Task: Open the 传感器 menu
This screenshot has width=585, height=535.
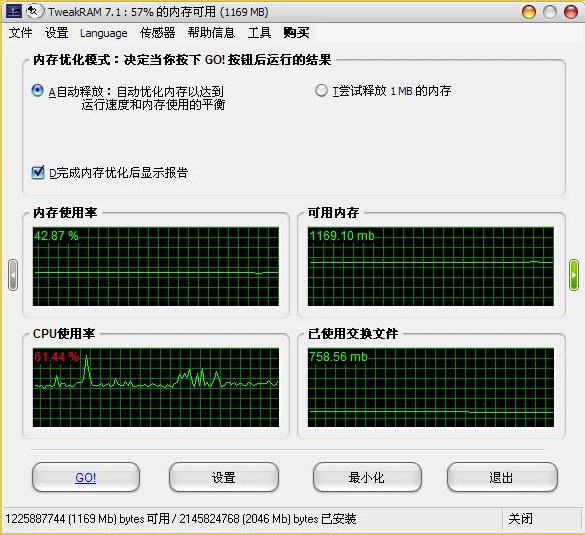Action: coord(157,33)
